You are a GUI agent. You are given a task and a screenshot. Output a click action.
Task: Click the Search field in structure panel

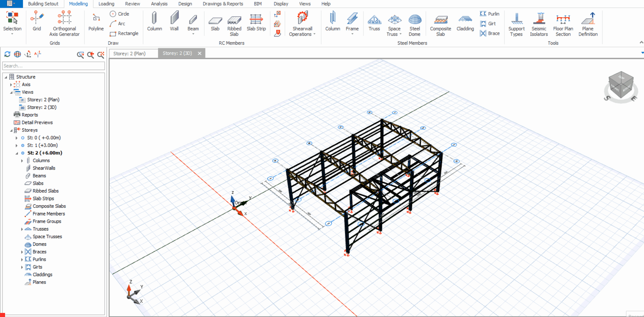tap(53, 66)
